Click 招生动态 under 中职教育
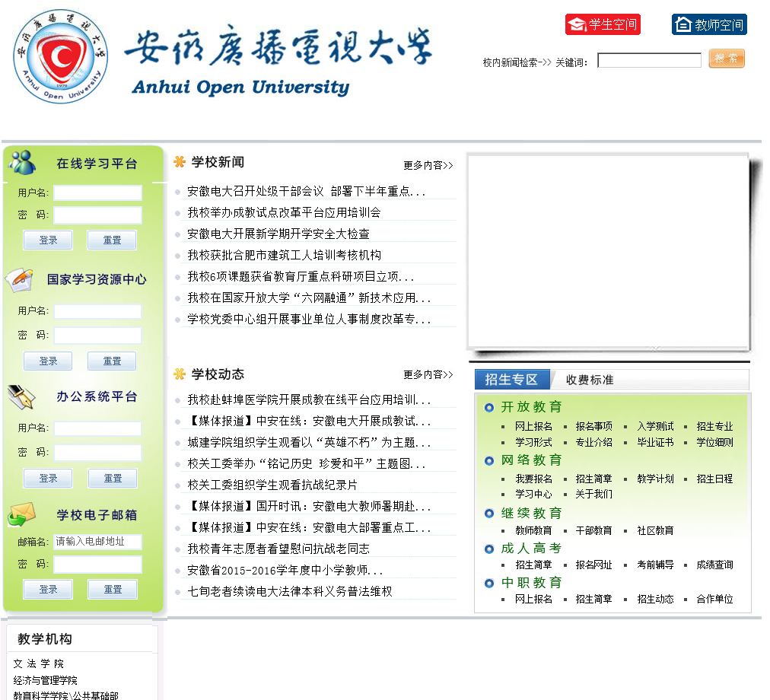The width and height of the screenshot is (770, 700). 655,599
